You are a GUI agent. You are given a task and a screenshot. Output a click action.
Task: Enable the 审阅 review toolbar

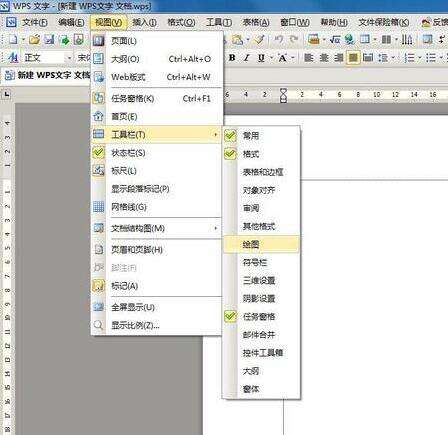pos(261,208)
